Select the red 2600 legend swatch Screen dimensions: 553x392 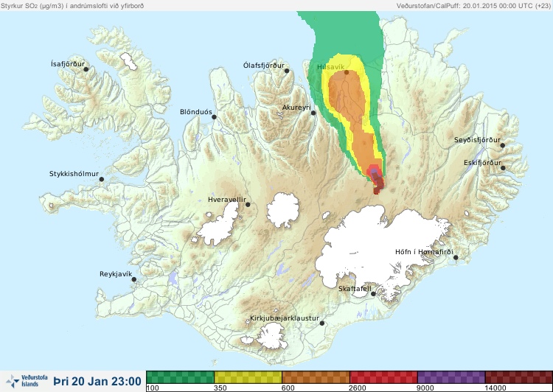pos(383,377)
